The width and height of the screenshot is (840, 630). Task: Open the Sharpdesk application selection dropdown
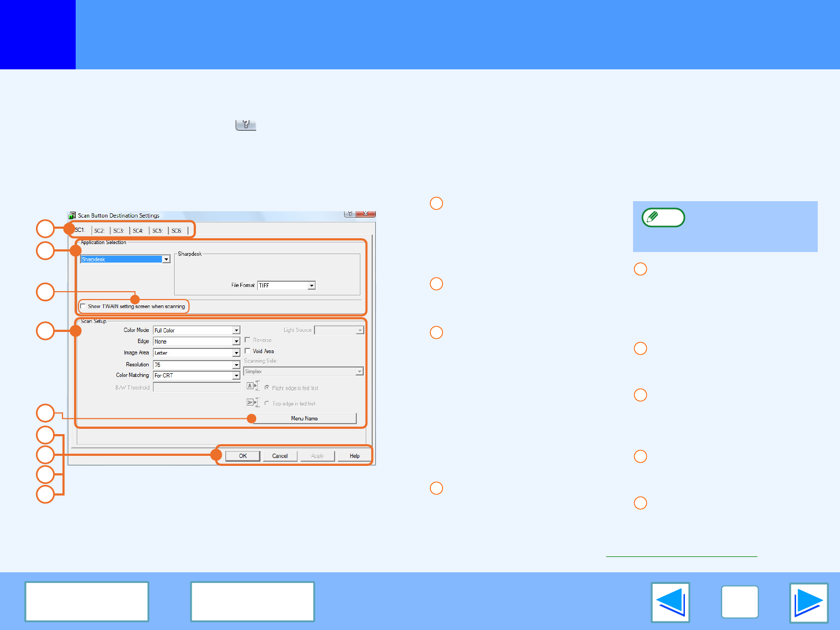pos(166,259)
